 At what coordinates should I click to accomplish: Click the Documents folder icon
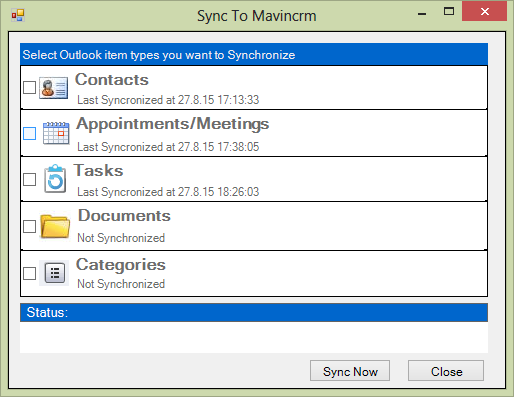(x=55, y=226)
